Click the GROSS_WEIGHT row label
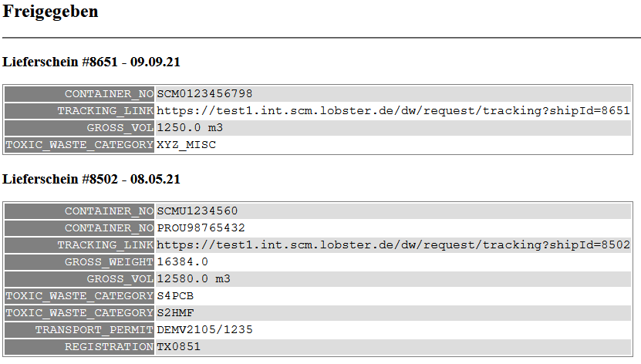Image resolution: width=641 pixels, height=364 pixels. coord(105,262)
